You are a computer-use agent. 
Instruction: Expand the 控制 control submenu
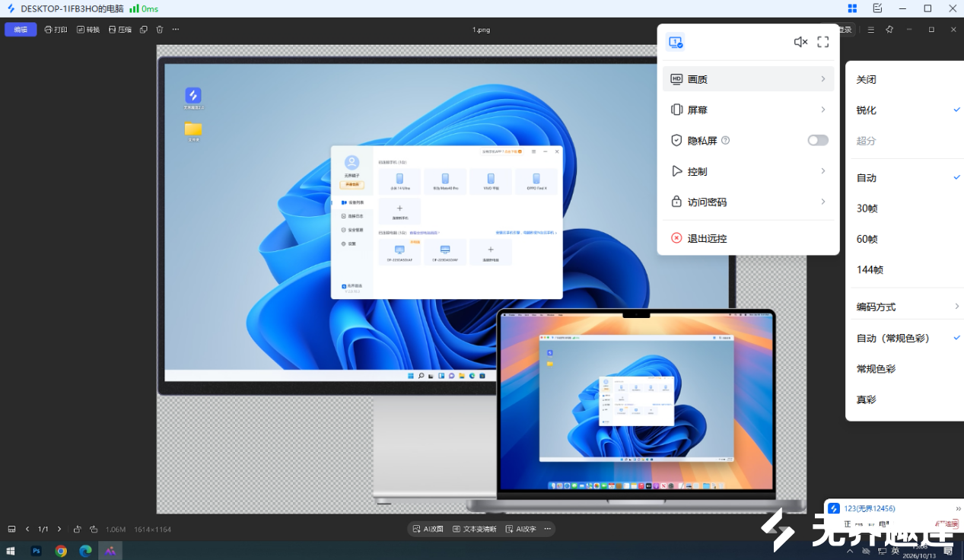(x=749, y=171)
